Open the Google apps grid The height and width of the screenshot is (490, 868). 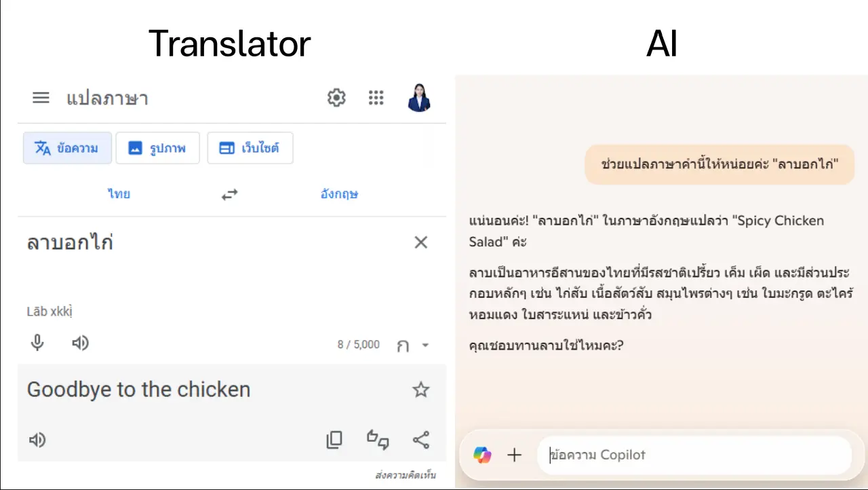[376, 98]
